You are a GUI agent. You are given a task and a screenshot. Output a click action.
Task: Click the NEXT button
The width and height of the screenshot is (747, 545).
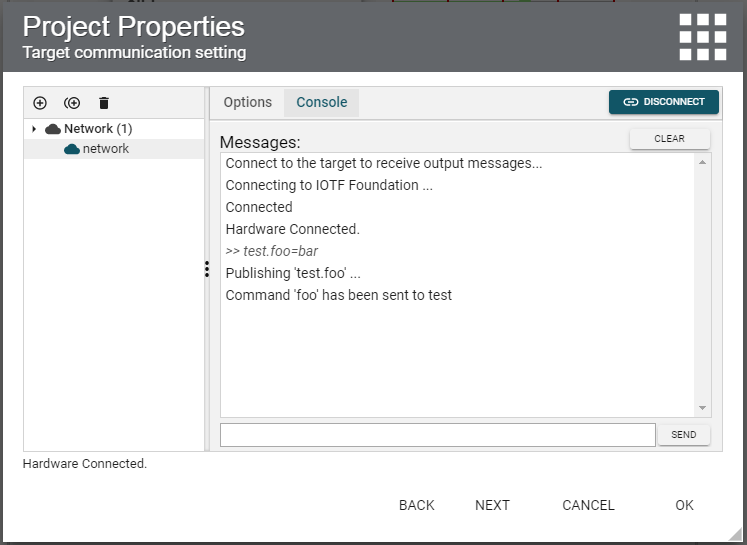pos(492,505)
